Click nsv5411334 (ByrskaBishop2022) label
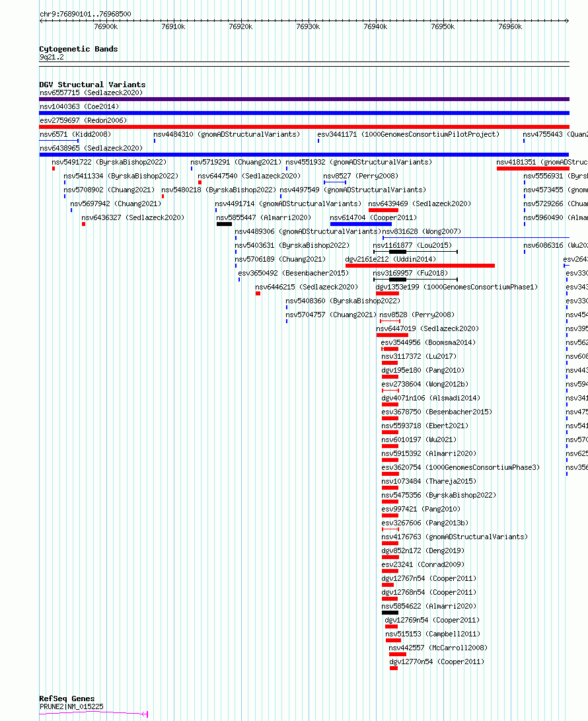The width and height of the screenshot is (588, 721). pos(122,176)
